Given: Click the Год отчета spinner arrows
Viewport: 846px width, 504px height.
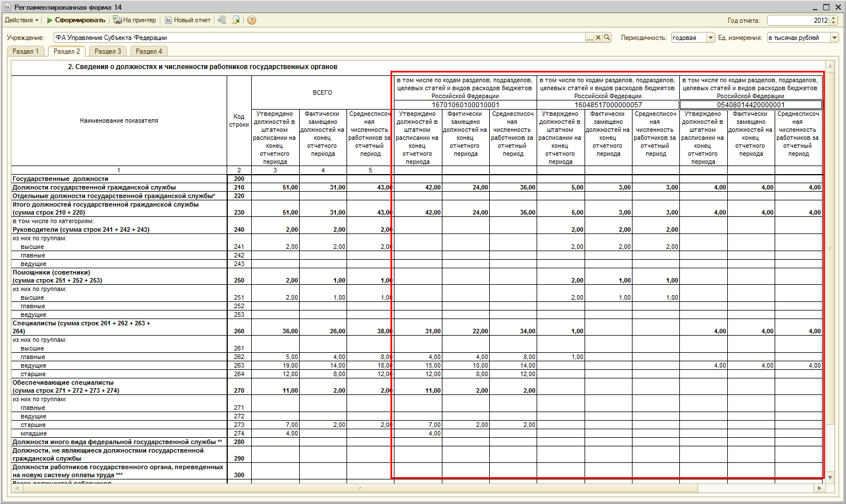Looking at the screenshot, I should tap(833, 21).
